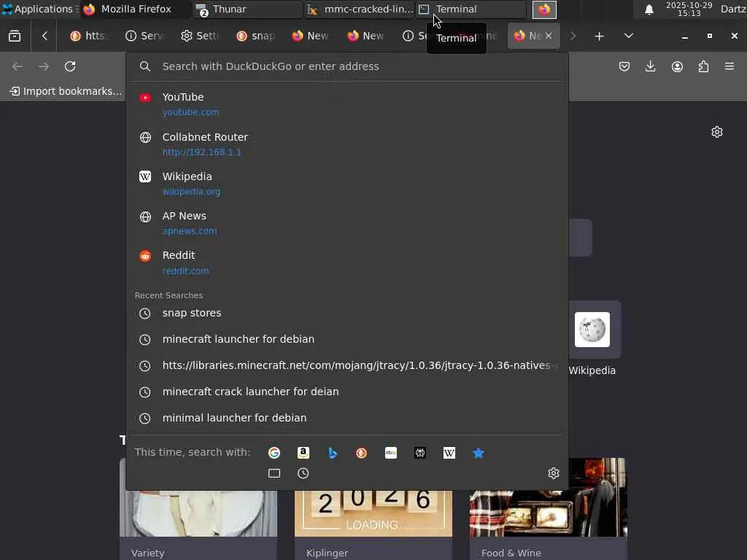Select 'minimal launcher for debian' search
This screenshot has height=560, width=747.
point(347,418)
